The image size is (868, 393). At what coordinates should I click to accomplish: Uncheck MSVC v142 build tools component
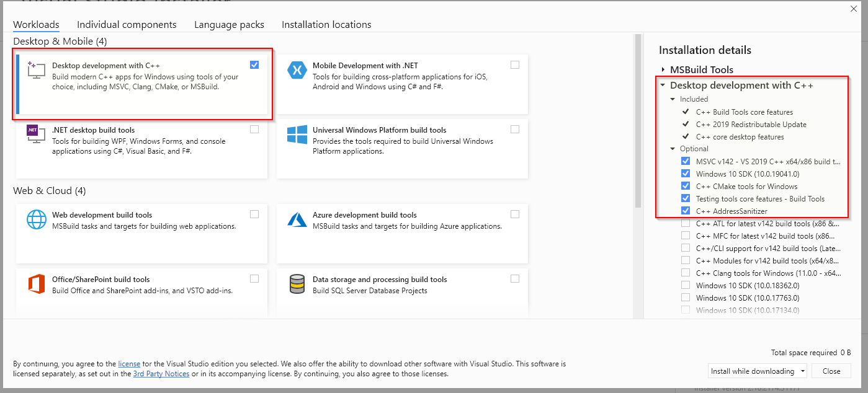pos(686,161)
